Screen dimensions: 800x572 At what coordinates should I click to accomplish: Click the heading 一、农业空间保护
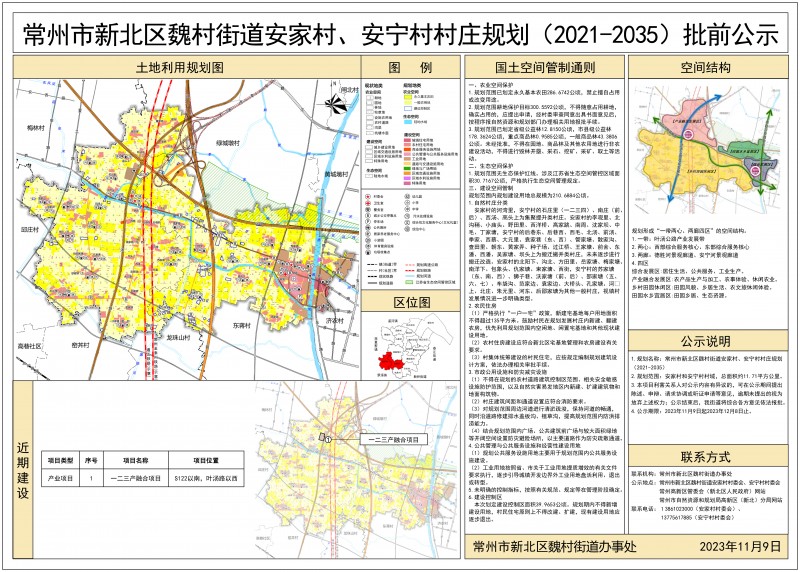pyautogui.click(x=490, y=84)
